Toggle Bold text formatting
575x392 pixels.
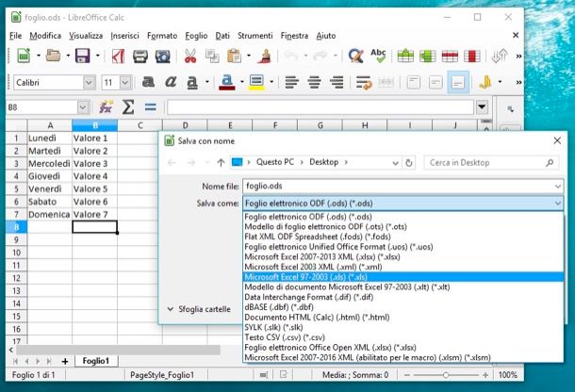pyautogui.click(x=148, y=82)
